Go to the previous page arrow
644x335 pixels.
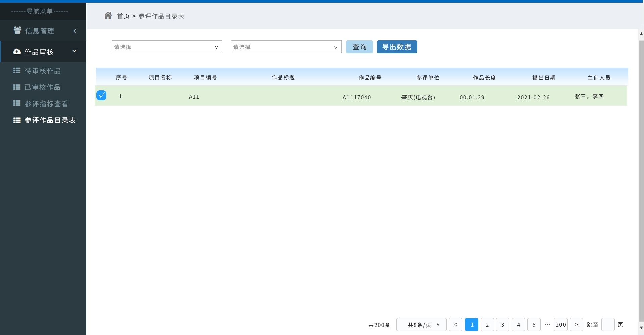(x=455, y=324)
